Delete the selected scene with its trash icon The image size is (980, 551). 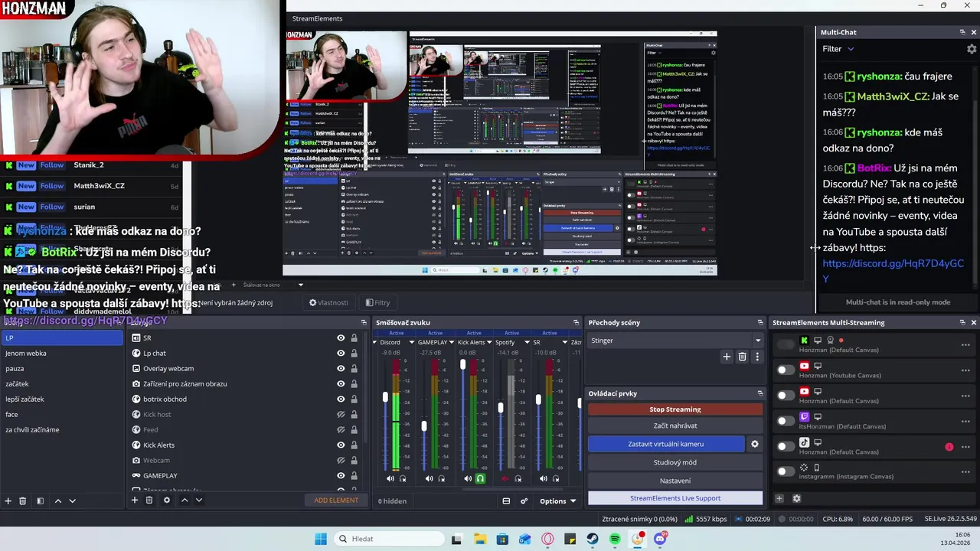tap(22, 500)
